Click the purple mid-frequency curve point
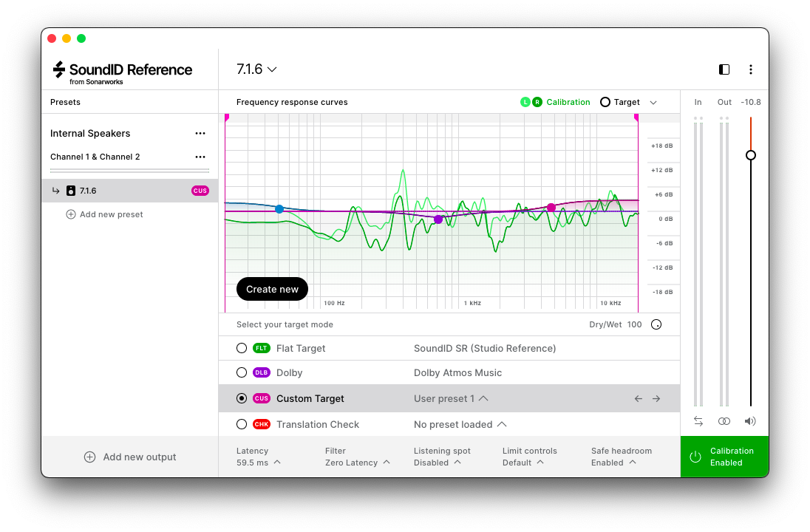Viewport: 810px width, 532px height. [438, 219]
